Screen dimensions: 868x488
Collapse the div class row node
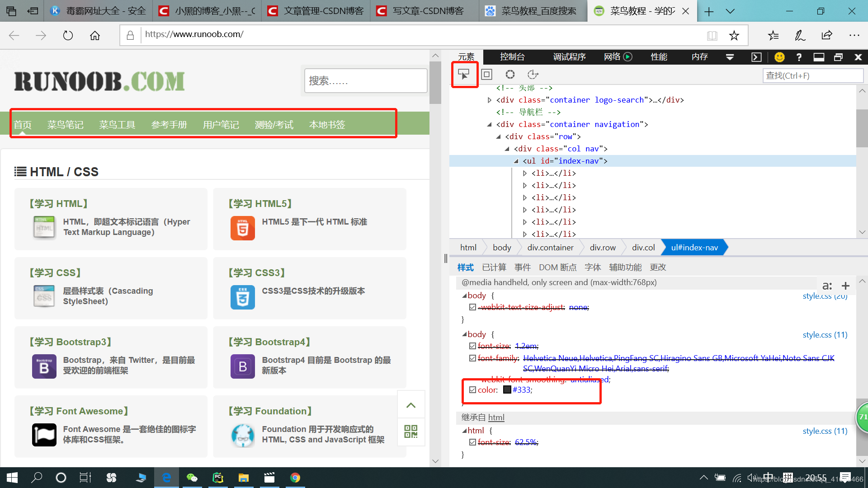[498, 136]
